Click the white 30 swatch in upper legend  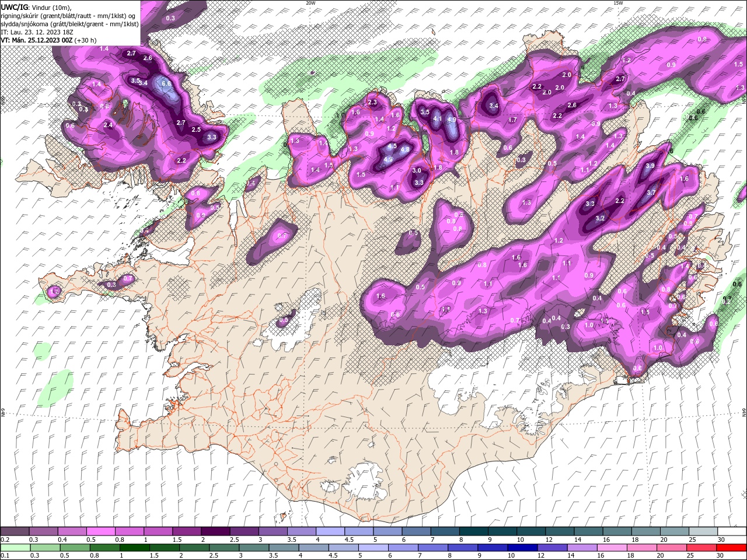pyautogui.click(x=732, y=531)
